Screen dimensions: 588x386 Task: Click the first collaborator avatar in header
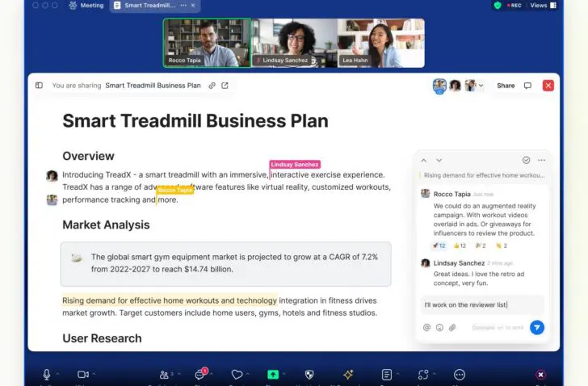point(439,86)
